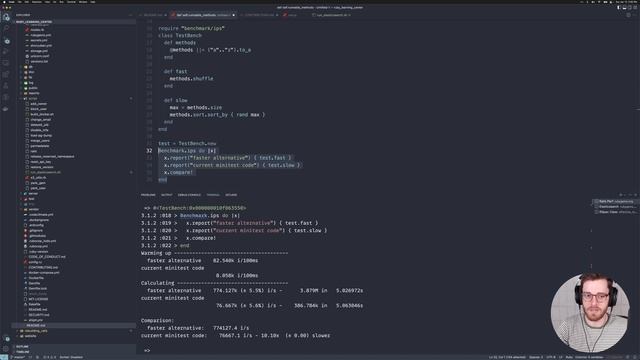The image size is (640, 360).
Task: Click the 'Ruby' language mode status item
Action: pos(568,357)
